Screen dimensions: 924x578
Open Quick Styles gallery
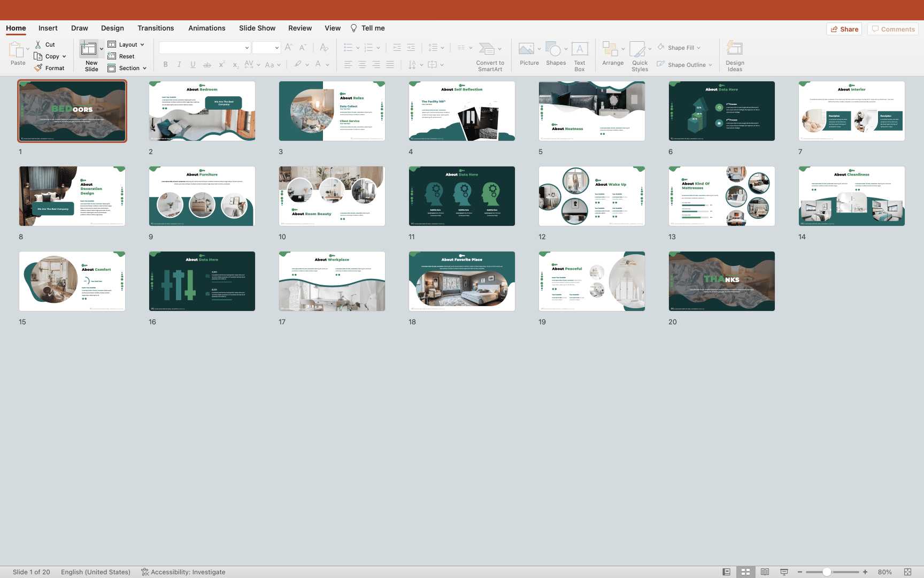pos(639,56)
